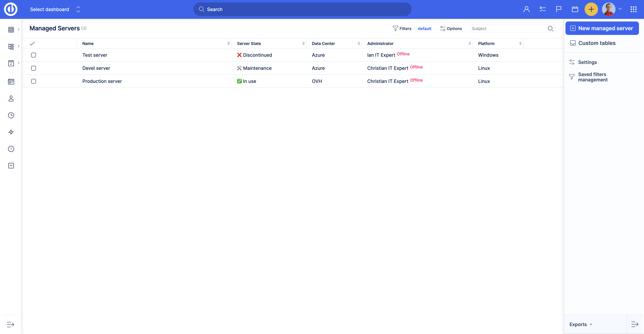Tick the Production server checkbox
Viewport: 644px width, 334px height.
pyautogui.click(x=34, y=81)
